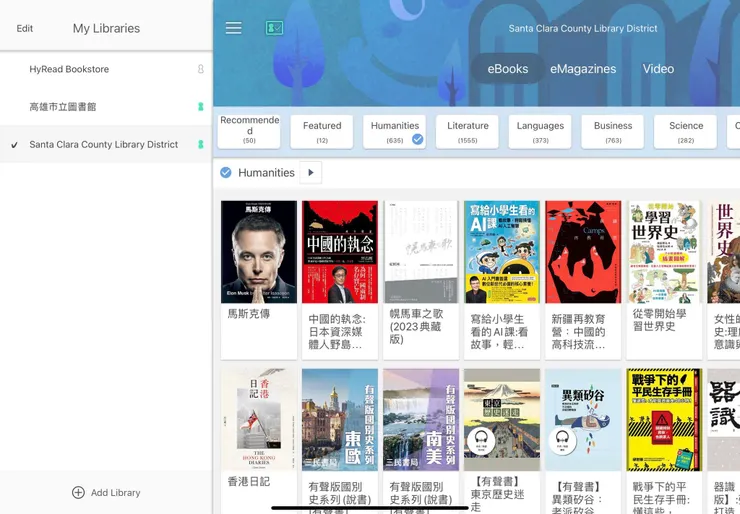Tap HyReadBookstore's grey account status icon
The height and width of the screenshot is (514, 740).
[201, 69]
